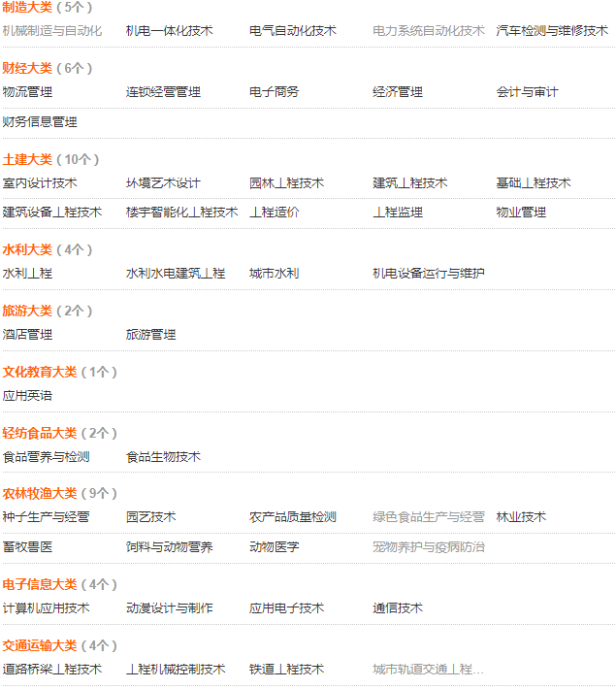
Task: Open the 机电一体化技术 major link
Action: tap(170, 31)
